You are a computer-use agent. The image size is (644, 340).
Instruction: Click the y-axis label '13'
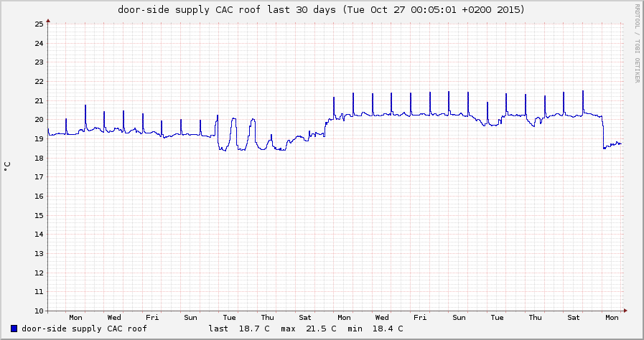[39, 254]
